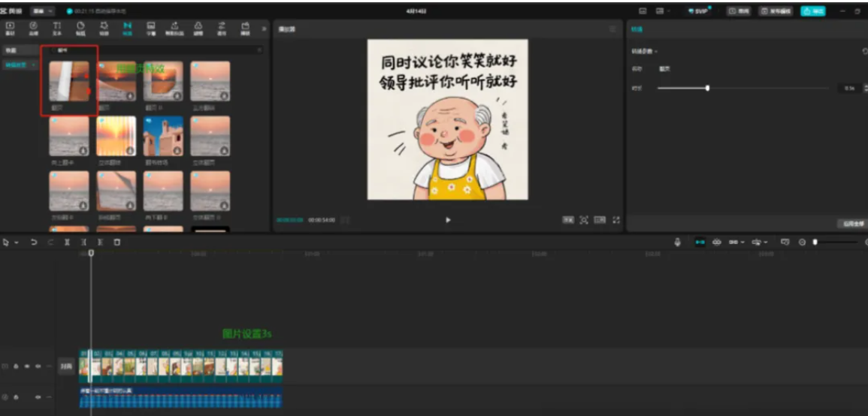Viewport: 868px width, 416px height.
Task: Click the transition duration slider handle
Action: 707,88
